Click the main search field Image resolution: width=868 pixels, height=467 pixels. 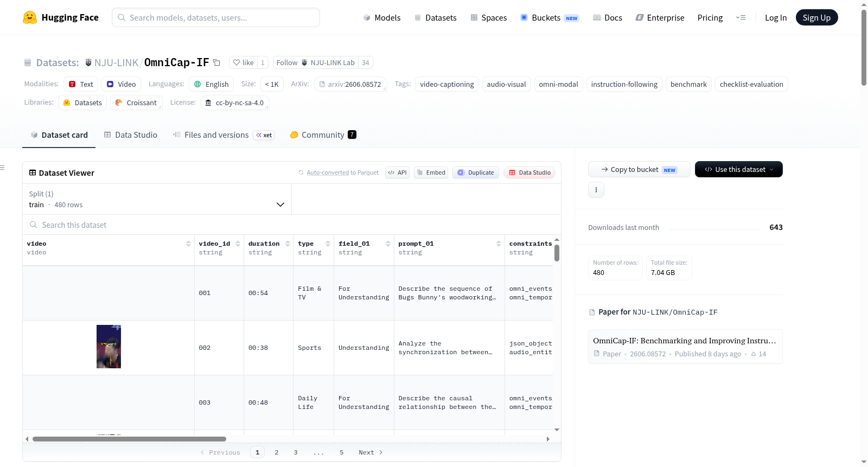coord(216,17)
